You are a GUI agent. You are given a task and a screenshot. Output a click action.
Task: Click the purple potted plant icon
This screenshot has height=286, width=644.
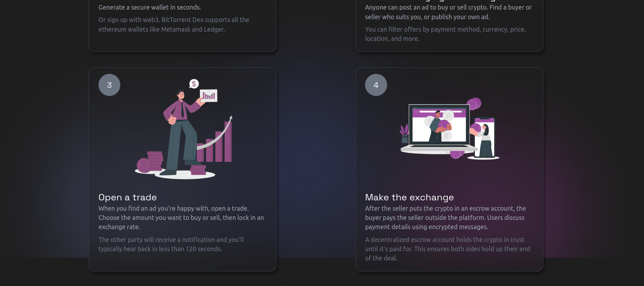405,134
